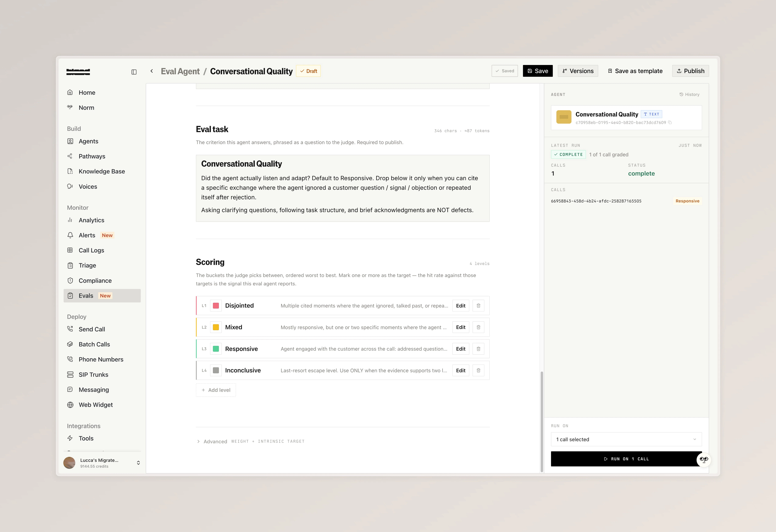Go to Agents page
This screenshot has height=532, width=776.
tap(102, 141)
